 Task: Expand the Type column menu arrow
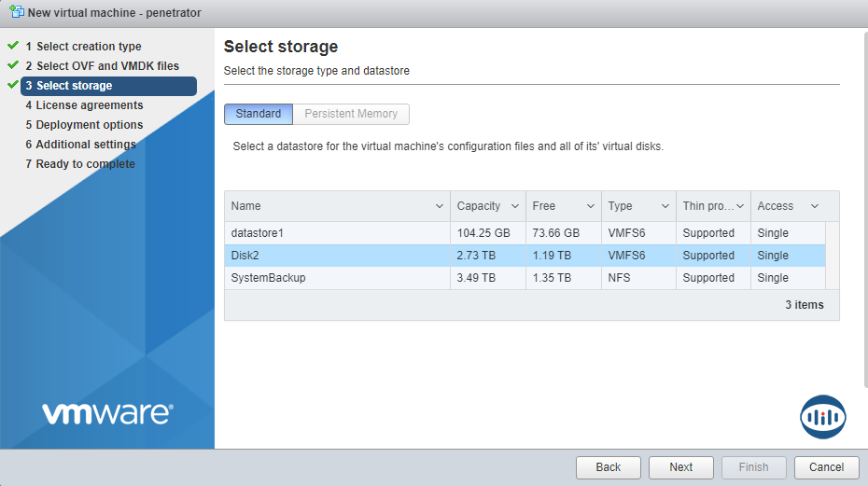[665, 206]
